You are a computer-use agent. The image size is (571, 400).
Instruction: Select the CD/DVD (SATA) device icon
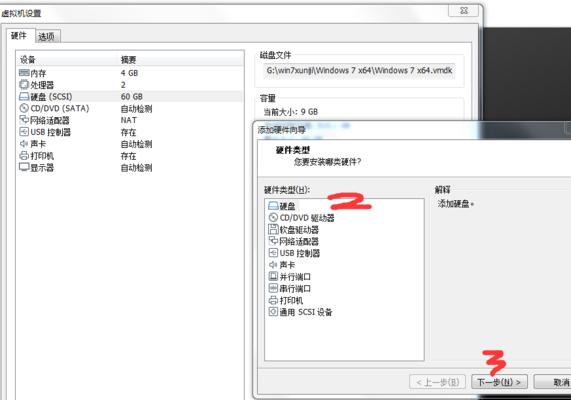point(24,108)
